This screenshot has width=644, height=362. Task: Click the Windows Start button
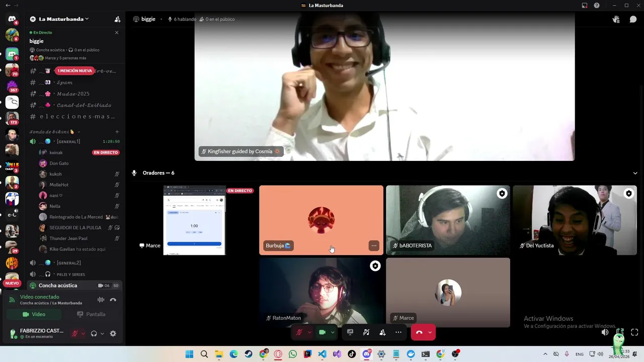tap(189, 354)
